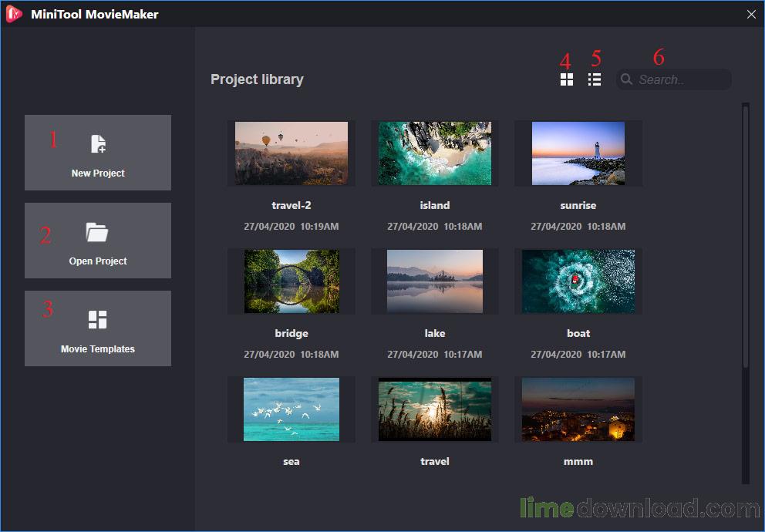Select the lake project thumbnail

coord(435,281)
